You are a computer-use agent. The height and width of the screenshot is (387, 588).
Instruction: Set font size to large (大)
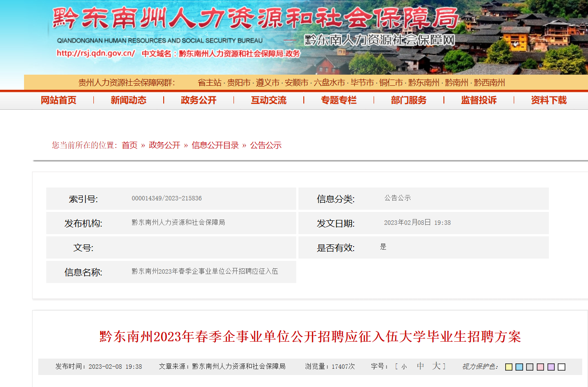click(x=436, y=366)
